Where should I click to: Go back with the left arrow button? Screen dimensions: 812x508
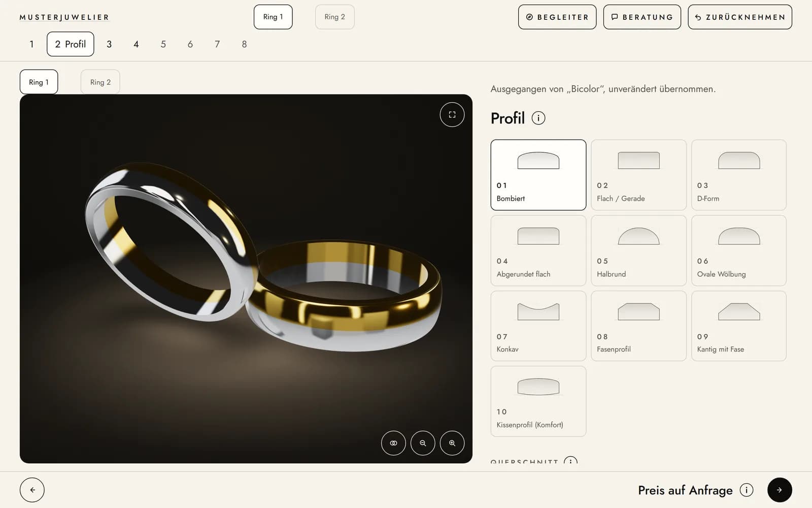click(32, 490)
